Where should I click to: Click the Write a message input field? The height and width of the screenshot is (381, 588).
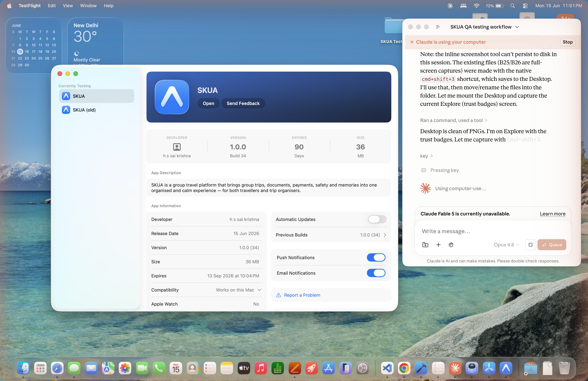click(493, 231)
